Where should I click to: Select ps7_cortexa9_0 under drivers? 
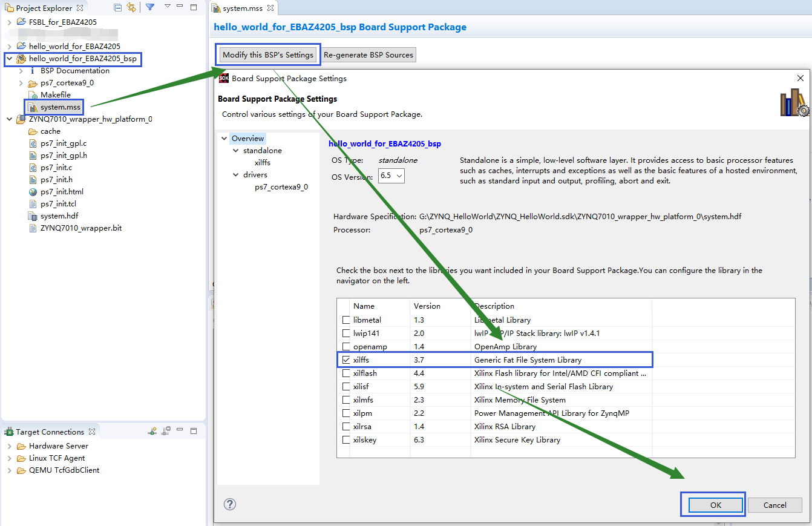point(281,186)
